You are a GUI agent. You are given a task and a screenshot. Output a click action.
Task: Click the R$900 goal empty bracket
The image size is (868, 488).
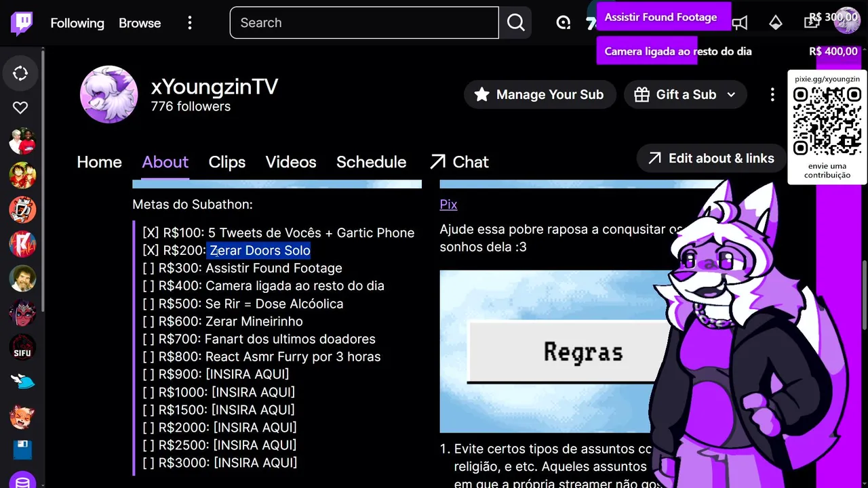coord(149,374)
